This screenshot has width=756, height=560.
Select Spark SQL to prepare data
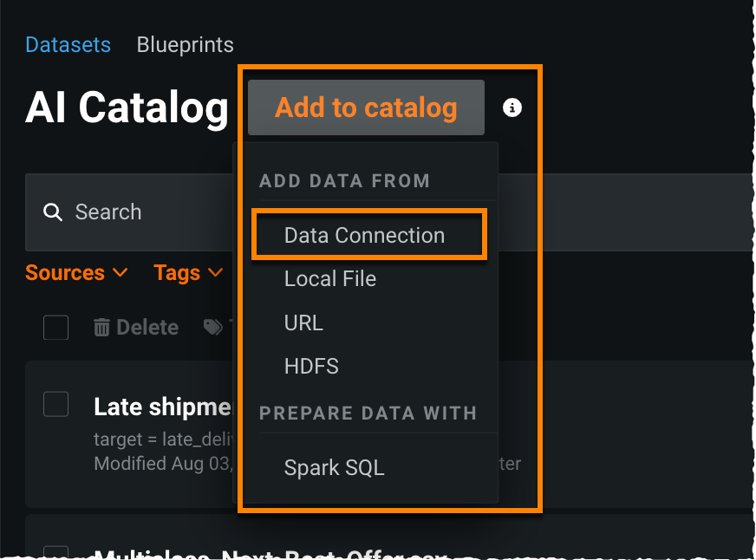(334, 468)
